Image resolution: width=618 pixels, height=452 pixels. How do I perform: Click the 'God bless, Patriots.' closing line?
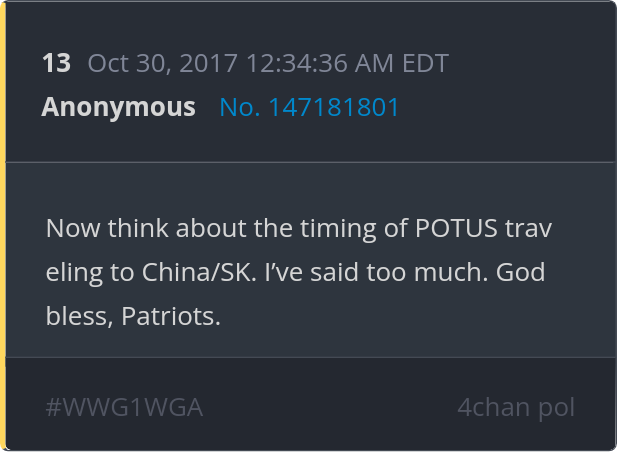tap(296, 294)
